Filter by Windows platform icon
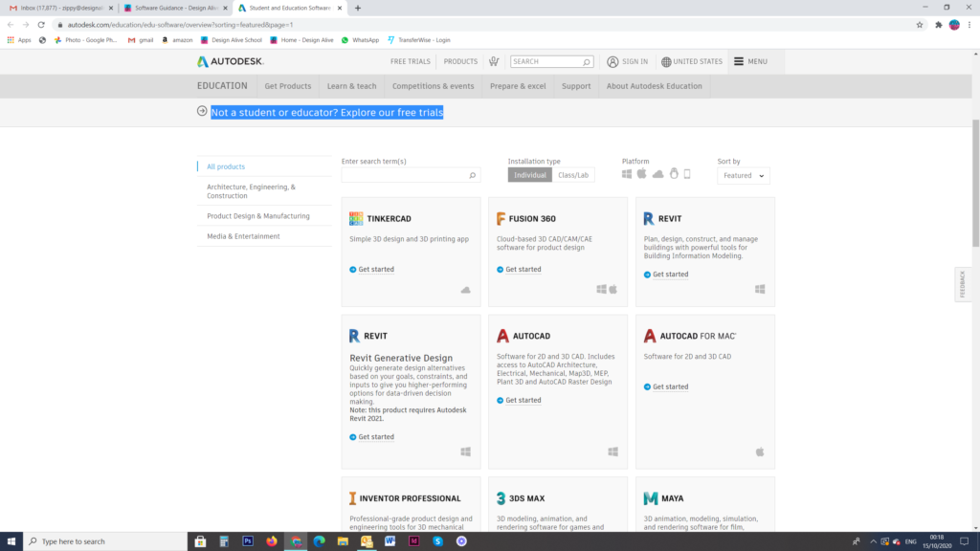The image size is (980, 551). pyautogui.click(x=626, y=174)
